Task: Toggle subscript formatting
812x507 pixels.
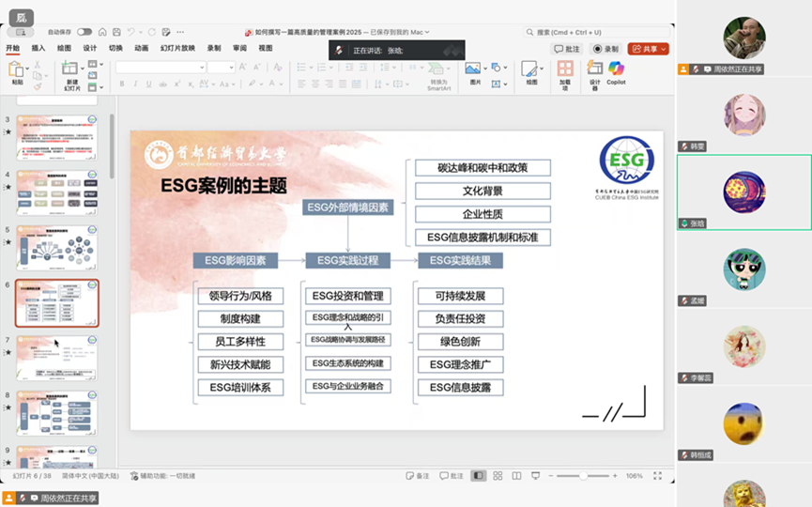Action: click(191, 84)
